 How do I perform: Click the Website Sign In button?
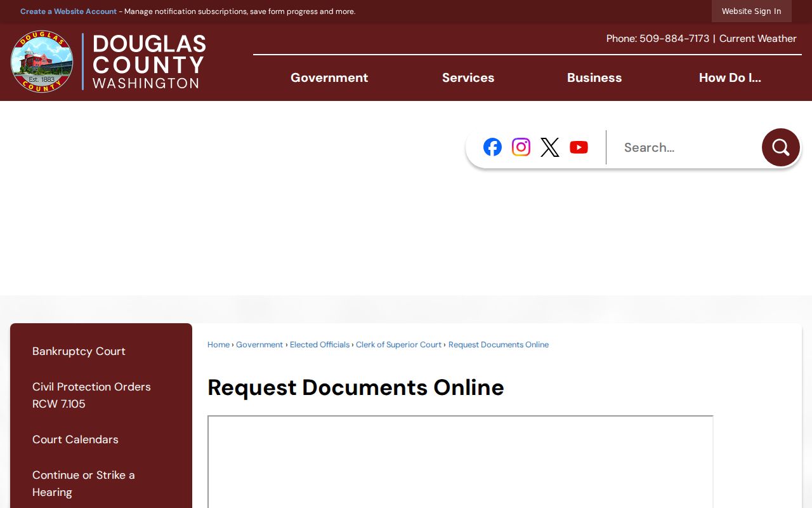coord(752,11)
